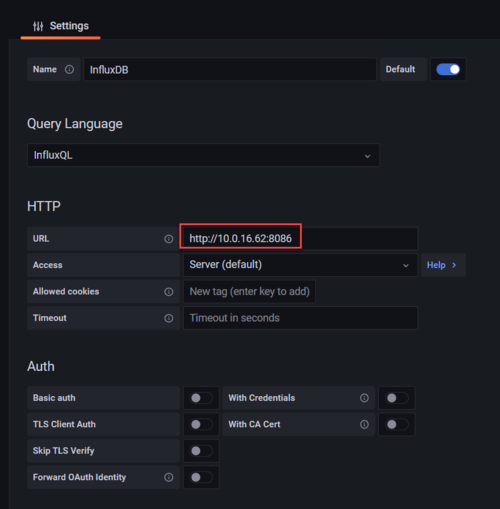
Task: Enable the TLS Client Auth switch
Action: pyautogui.click(x=201, y=424)
